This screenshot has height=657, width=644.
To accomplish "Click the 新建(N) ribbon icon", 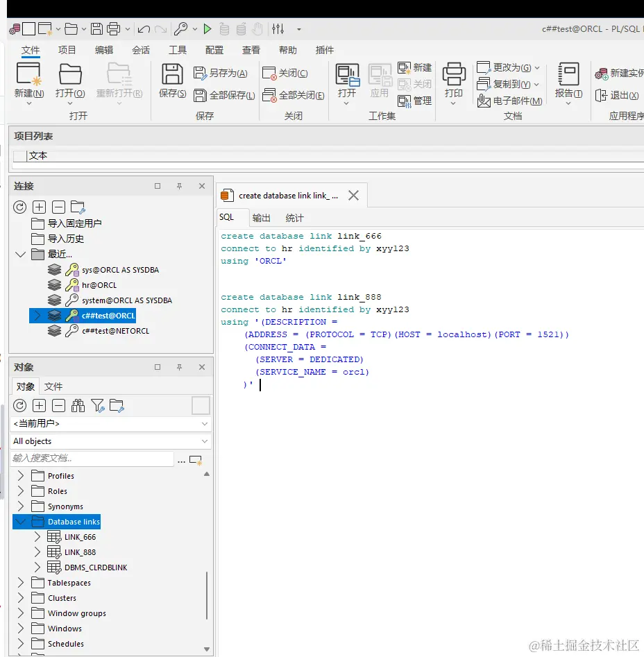I will 29,74.
